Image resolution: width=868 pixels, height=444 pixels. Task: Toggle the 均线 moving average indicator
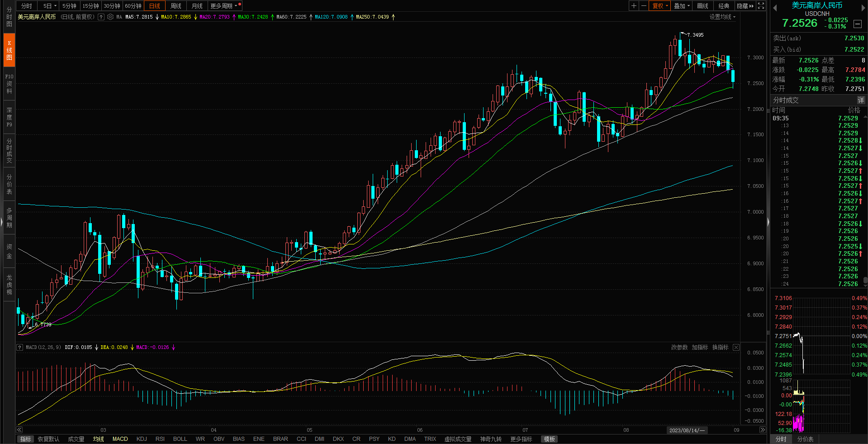coord(98,439)
